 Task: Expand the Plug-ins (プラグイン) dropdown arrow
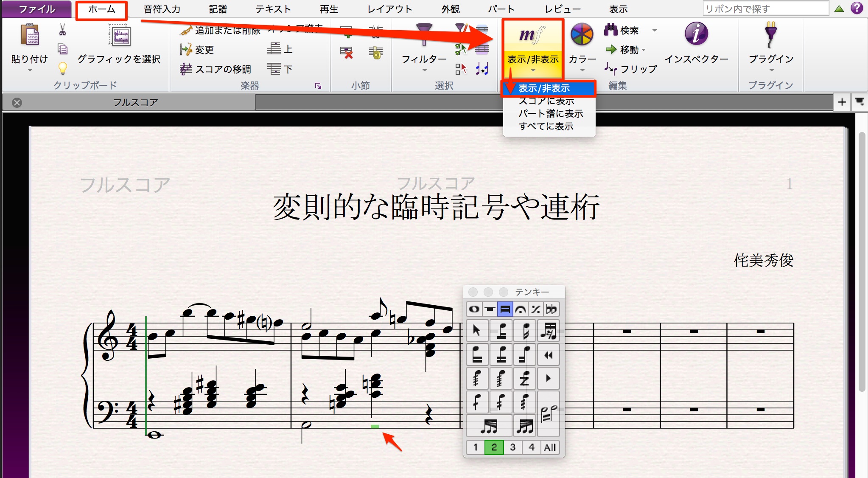click(771, 70)
